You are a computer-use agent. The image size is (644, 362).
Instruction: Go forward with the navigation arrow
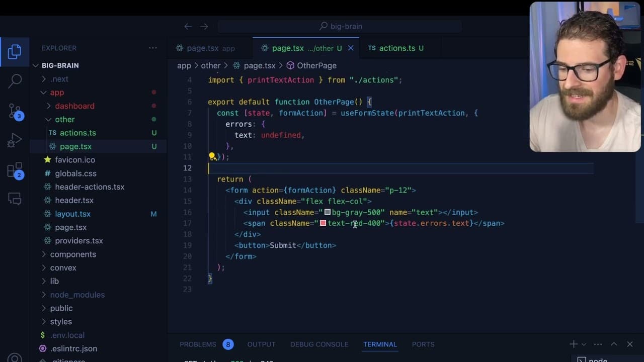(x=204, y=26)
